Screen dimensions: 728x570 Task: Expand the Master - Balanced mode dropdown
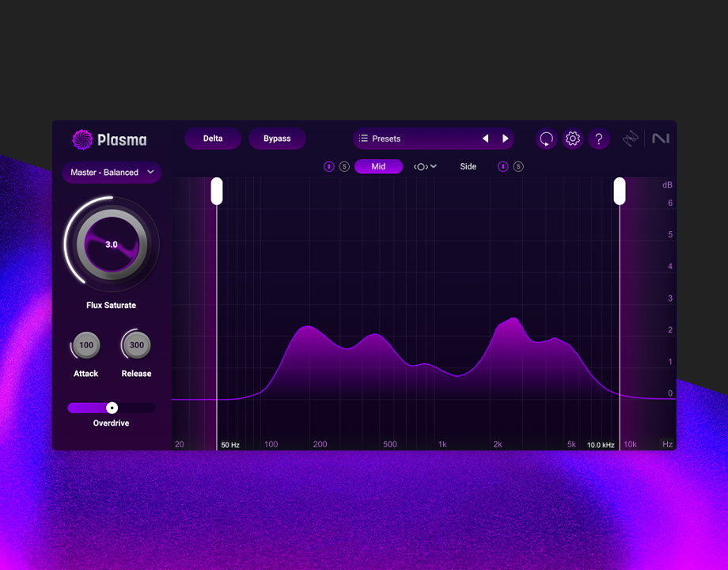click(x=112, y=173)
